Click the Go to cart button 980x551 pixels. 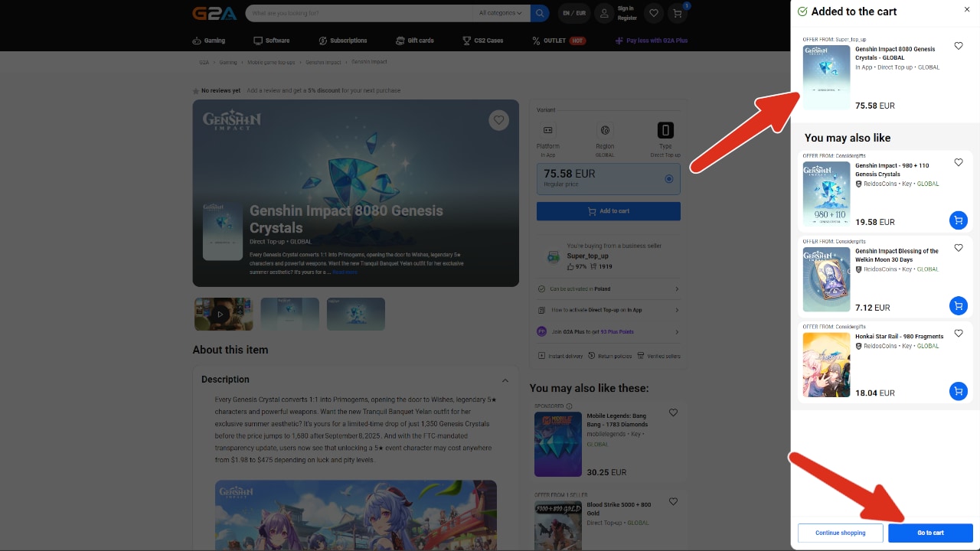coord(930,533)
